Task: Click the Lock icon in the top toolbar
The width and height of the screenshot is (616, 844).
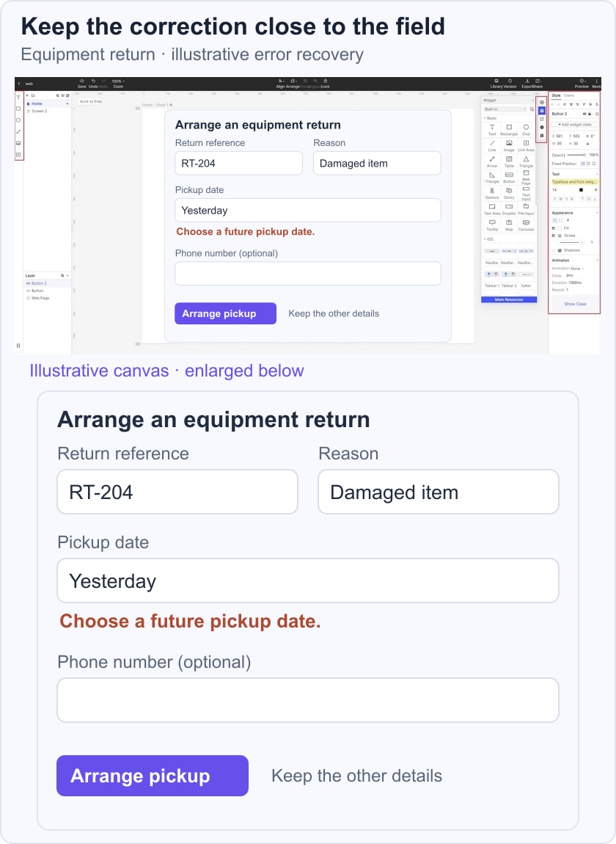Action: coord(326,81)
